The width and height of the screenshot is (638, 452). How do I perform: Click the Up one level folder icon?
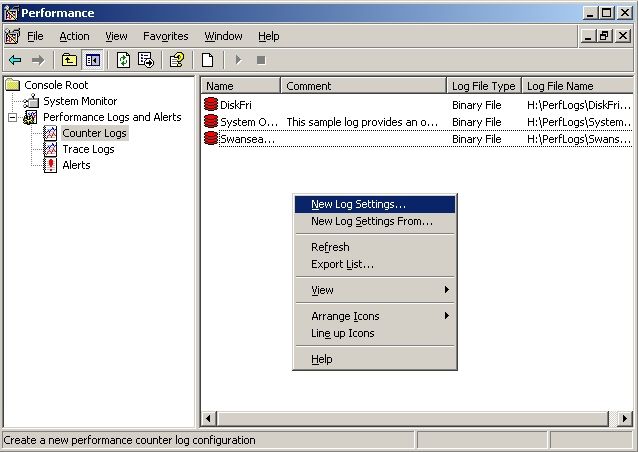coord(69,60)
